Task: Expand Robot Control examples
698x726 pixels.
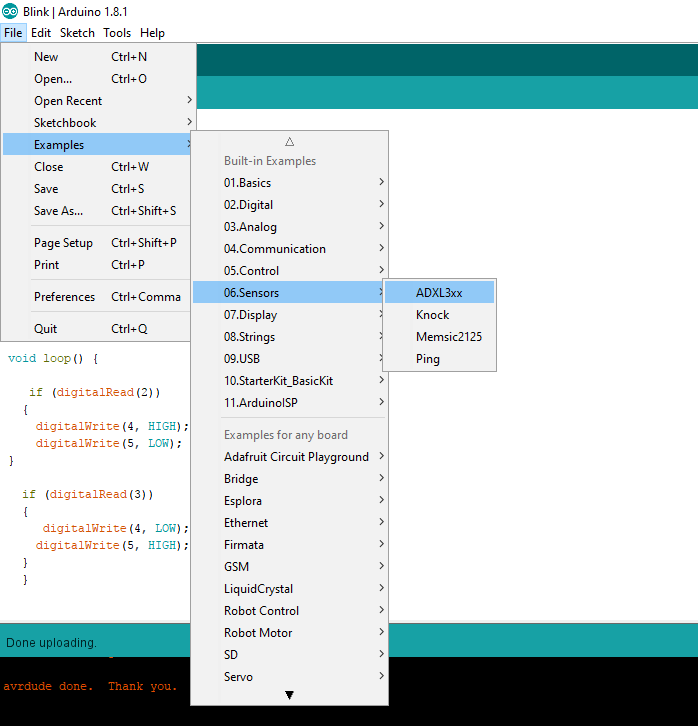Action: click(290, 610)
